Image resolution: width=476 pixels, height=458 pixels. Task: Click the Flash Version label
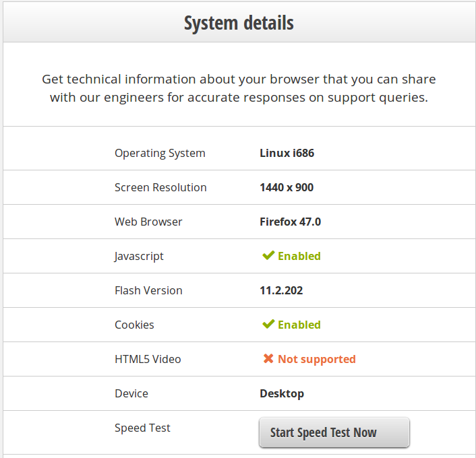coord(148,290)
